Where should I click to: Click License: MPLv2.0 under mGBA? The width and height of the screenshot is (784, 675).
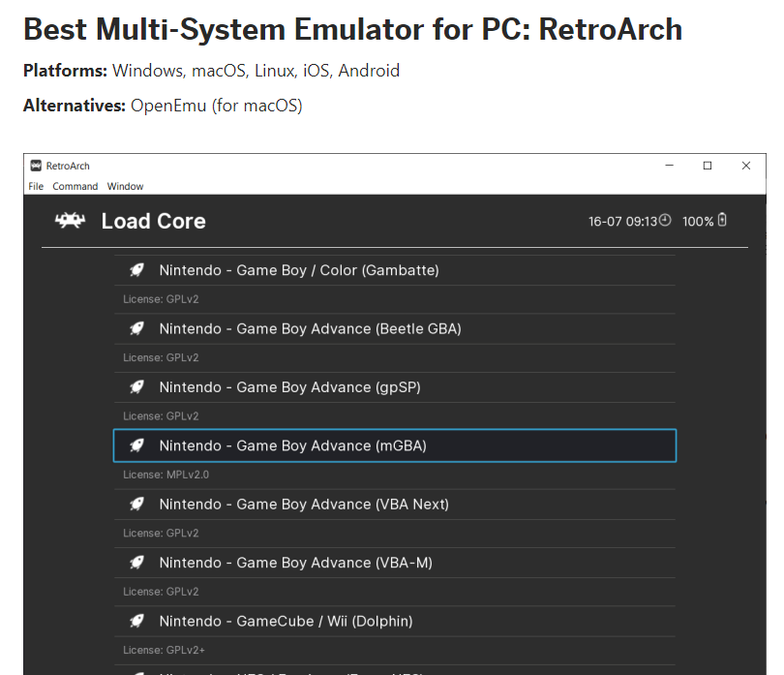pyautogui.click(x=166, y=475)
